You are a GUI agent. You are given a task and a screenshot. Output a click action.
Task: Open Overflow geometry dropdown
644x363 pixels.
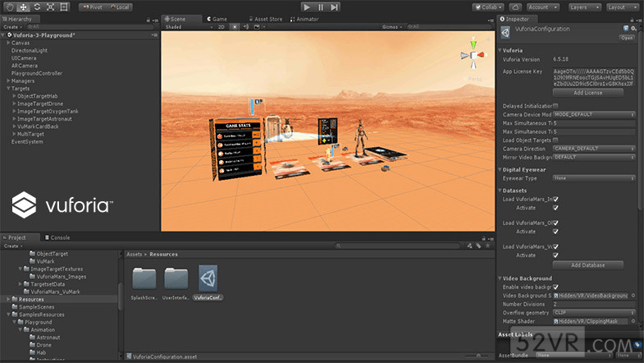coord(594,312)
